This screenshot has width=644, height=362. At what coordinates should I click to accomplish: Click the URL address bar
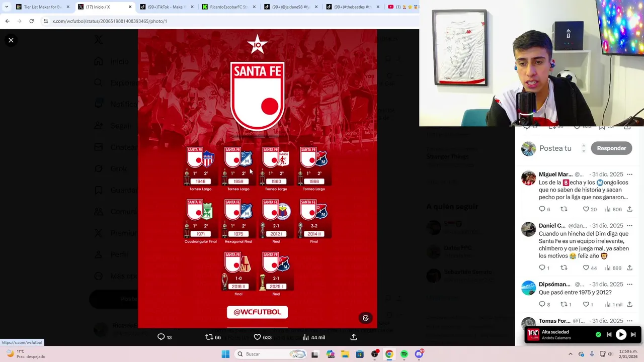pos(231,21)
